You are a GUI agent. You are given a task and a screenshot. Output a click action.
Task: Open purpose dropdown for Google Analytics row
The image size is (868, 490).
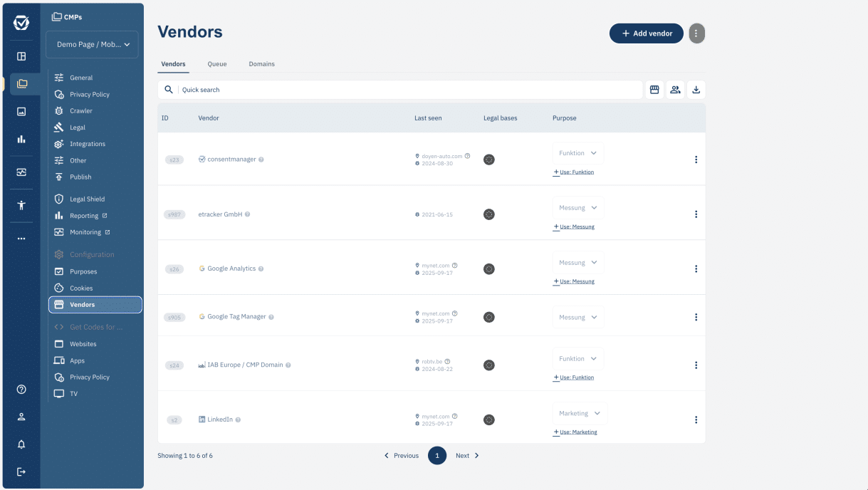(x=578, y=263)
